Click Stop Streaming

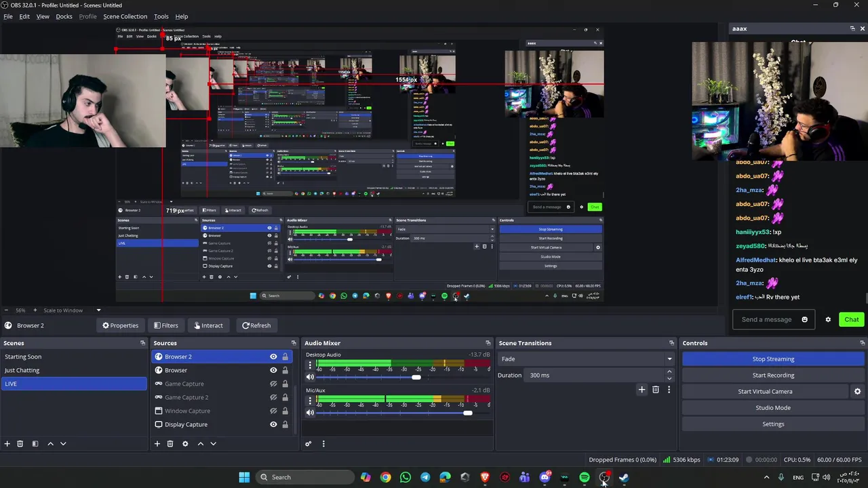(x=773, y=359)
